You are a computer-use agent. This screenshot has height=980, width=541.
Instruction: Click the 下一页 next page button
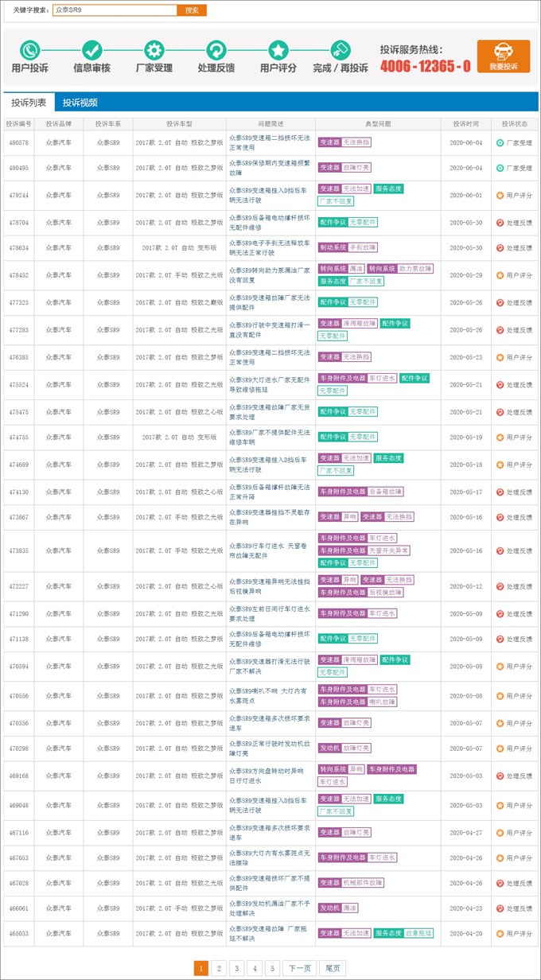(300, 967)
